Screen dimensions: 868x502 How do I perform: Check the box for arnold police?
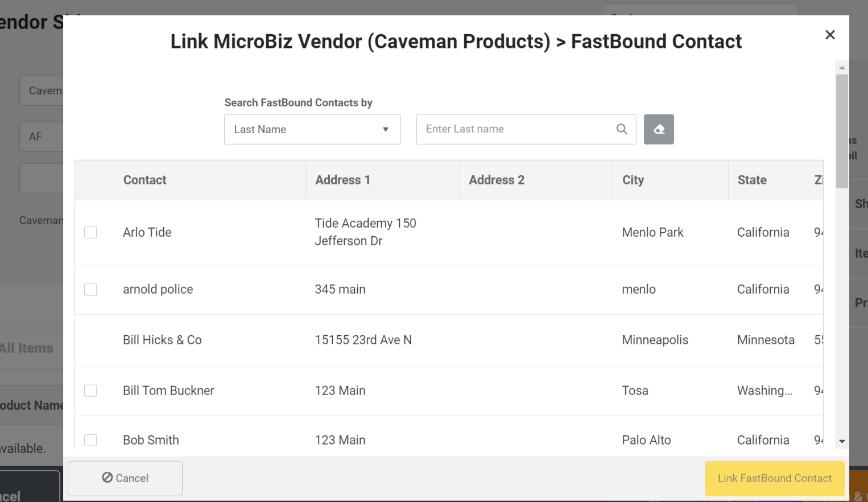90,289
